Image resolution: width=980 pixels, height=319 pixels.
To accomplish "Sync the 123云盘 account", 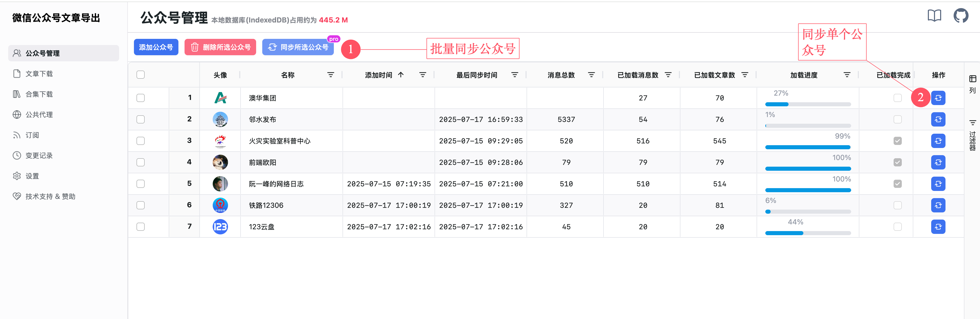I will (x=938, y=227).
